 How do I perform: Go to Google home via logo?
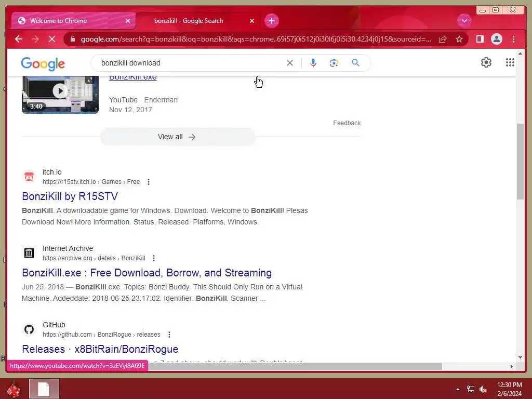[x=43, y=63]
